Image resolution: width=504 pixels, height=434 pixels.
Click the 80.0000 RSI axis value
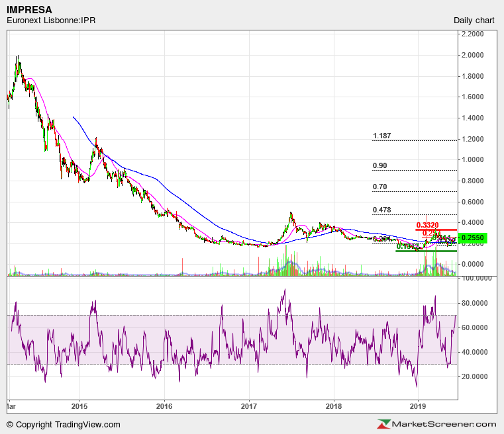coord(474,304)
